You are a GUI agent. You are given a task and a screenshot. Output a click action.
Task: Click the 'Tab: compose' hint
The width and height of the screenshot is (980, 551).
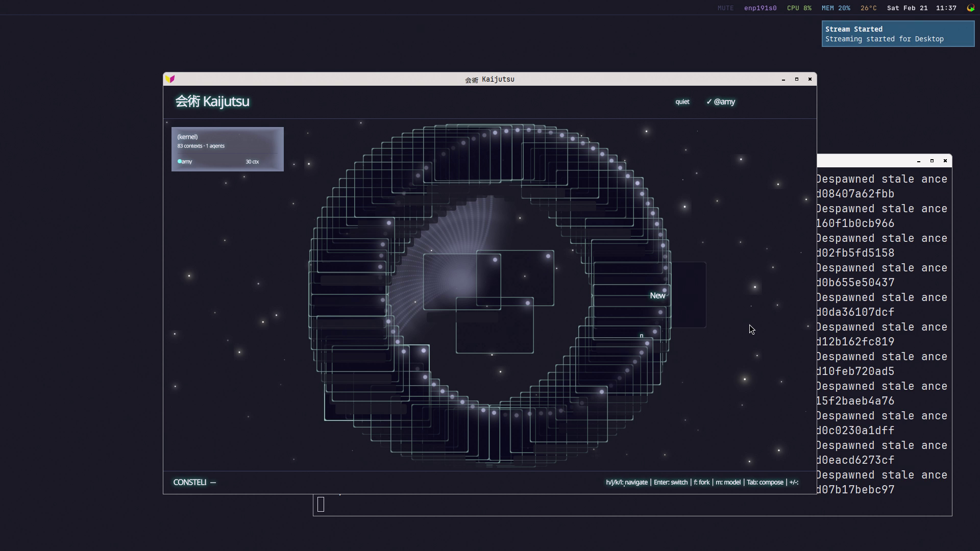(x=765, y=482)
